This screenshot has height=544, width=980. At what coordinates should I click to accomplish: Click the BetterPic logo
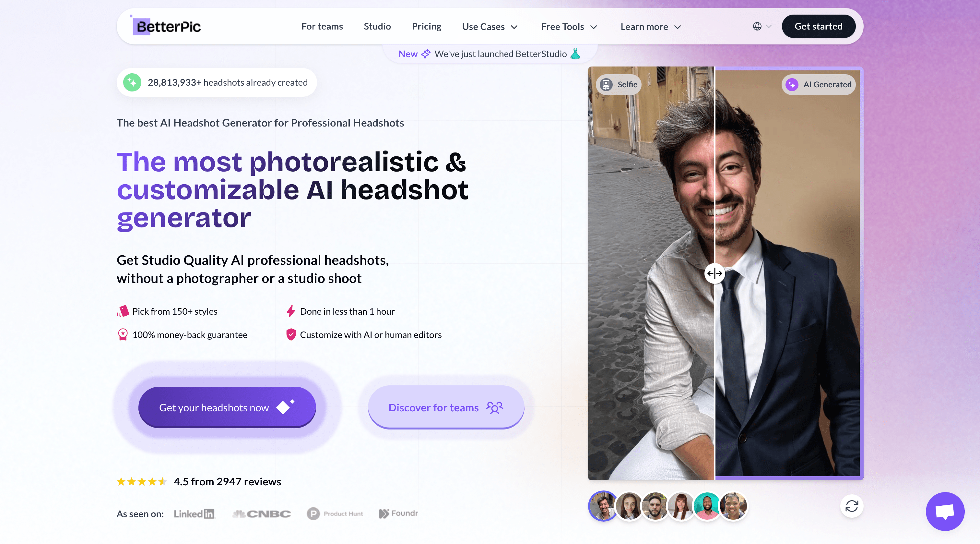[x=166, y=26]
